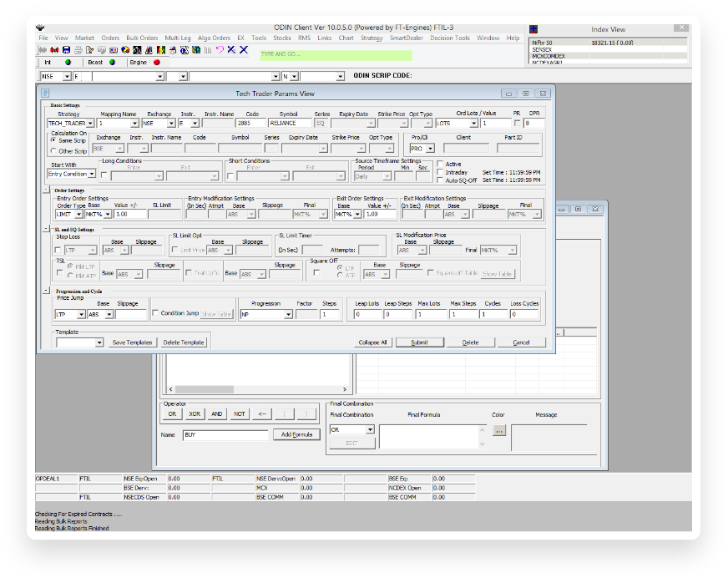
Task: Collapse the Progression and Cycle section
Action: click(47, 291)
